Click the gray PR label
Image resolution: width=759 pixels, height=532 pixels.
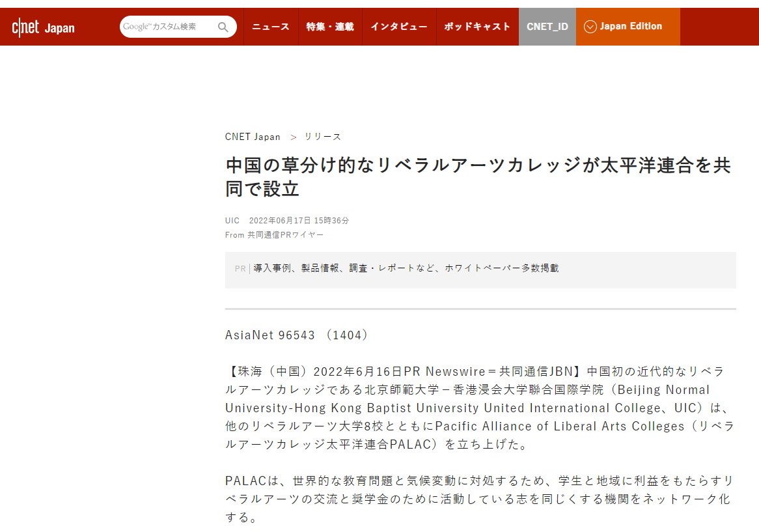(240, 268)
